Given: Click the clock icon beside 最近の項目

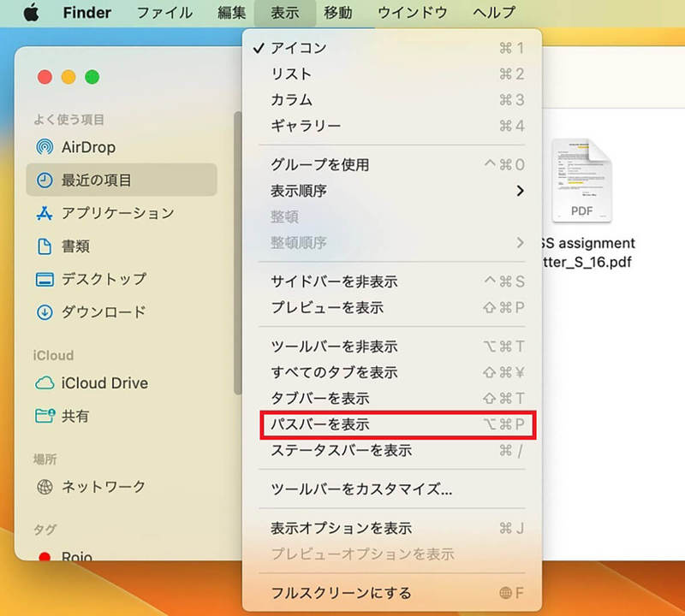Looking at the screenshot, I should (45, 180).
